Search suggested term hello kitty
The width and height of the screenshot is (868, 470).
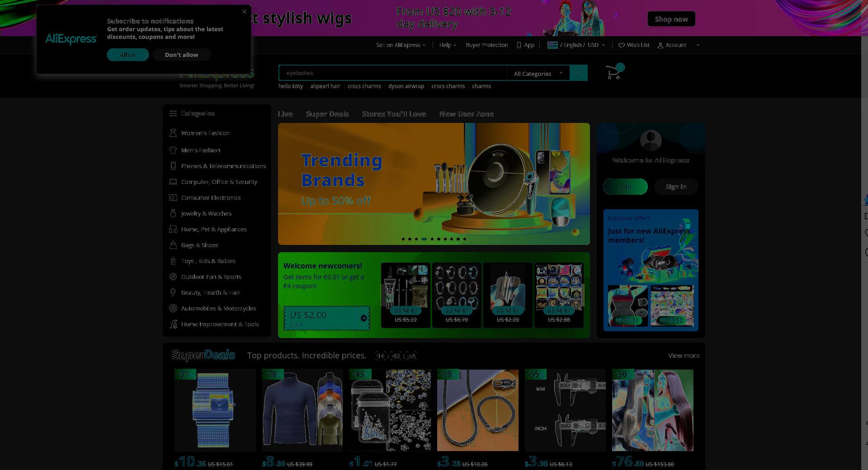pos(291,86)
